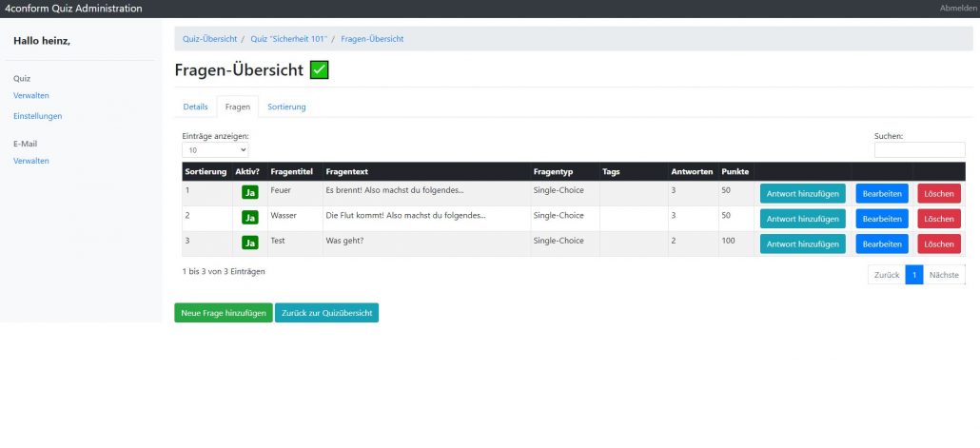Open the Sortierung tab

286,107
